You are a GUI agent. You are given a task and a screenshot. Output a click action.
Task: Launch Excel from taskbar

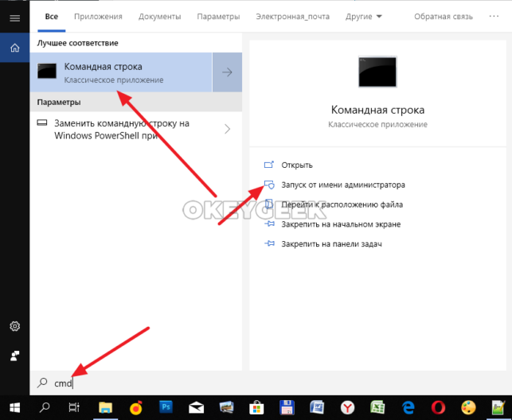(x=377, y=407)
